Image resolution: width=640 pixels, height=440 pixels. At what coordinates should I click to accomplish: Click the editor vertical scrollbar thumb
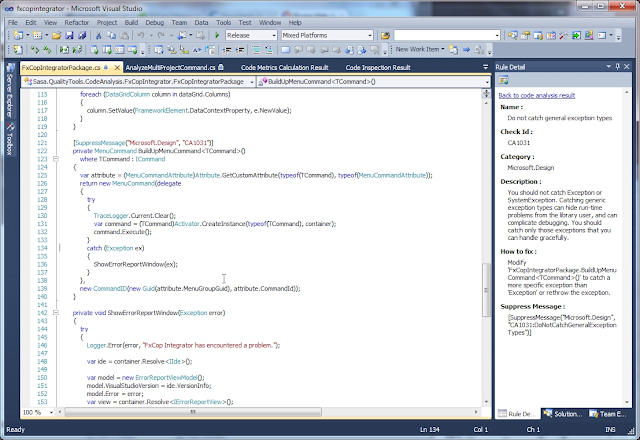click(486, 290)
